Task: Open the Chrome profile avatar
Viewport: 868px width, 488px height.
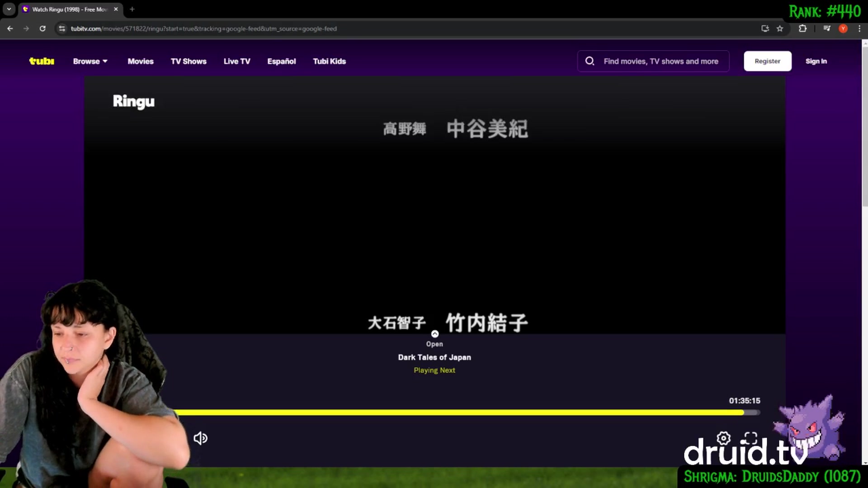Action: 843,28
